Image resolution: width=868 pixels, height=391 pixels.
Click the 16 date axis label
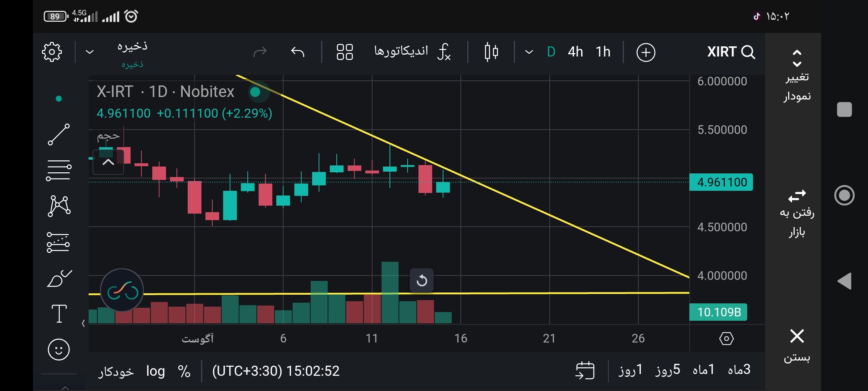pyautogui.click(x=461, y=338)
